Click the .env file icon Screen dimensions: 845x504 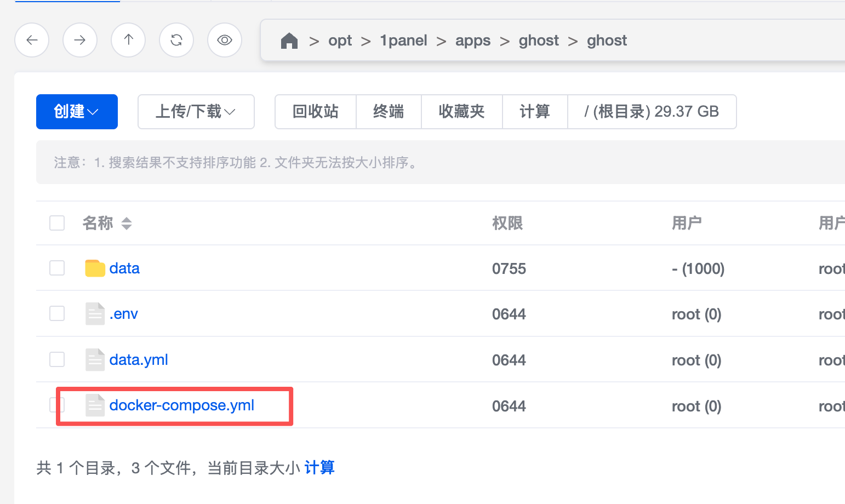95,314
